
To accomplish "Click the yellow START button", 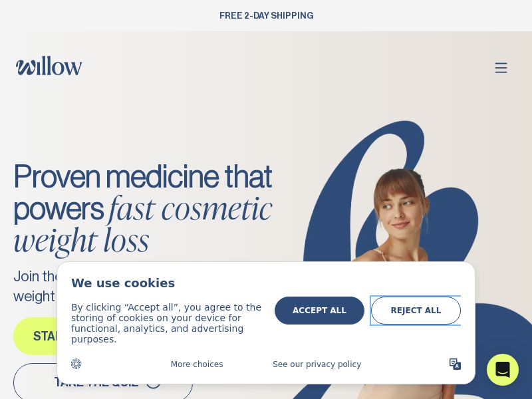I will [x=35, y=336].
